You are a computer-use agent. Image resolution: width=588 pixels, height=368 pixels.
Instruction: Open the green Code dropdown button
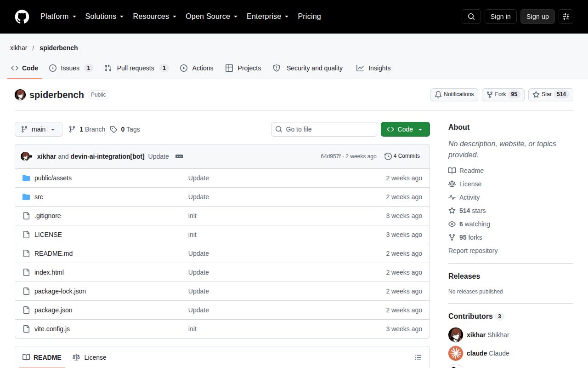tap(405, 129)
